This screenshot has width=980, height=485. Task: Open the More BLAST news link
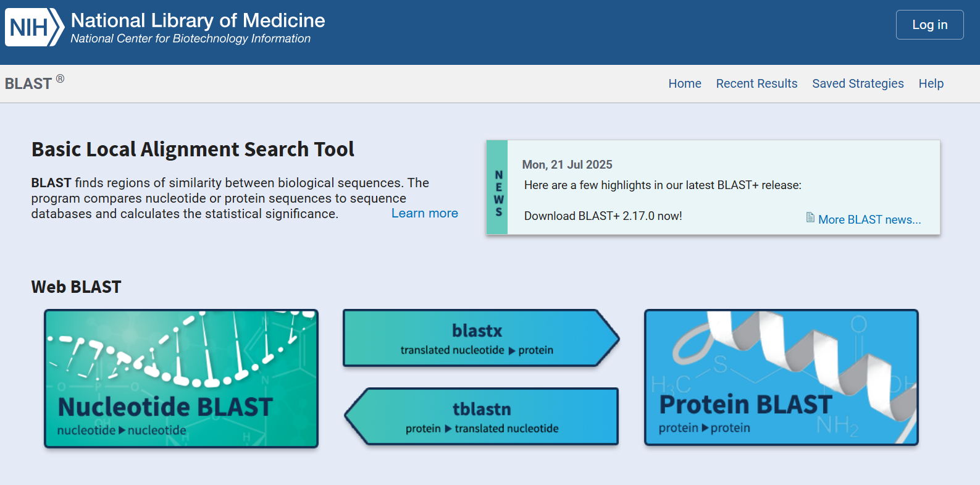(869, 220)
